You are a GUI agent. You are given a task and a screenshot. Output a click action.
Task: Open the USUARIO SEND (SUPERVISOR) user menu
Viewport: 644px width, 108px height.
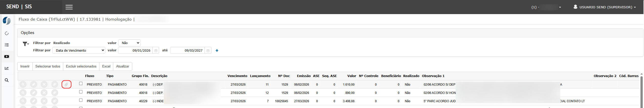(604, 7)
